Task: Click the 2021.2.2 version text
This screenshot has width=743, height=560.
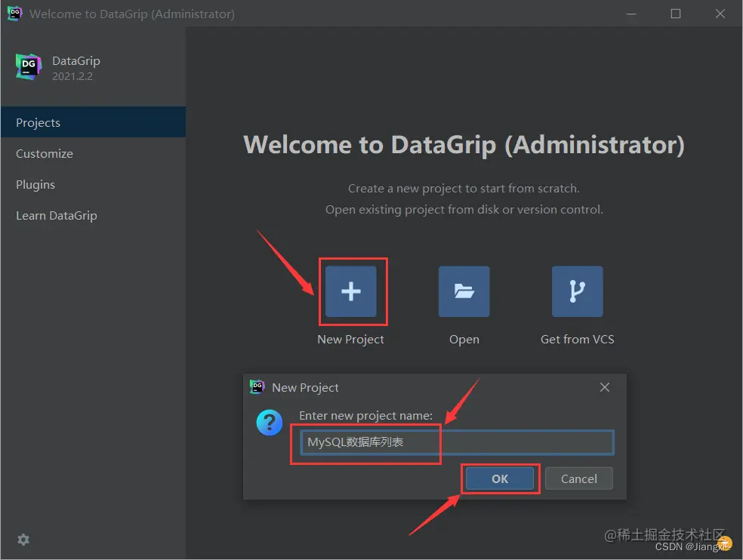Action: pyautogui.click(x=72, y=76)
